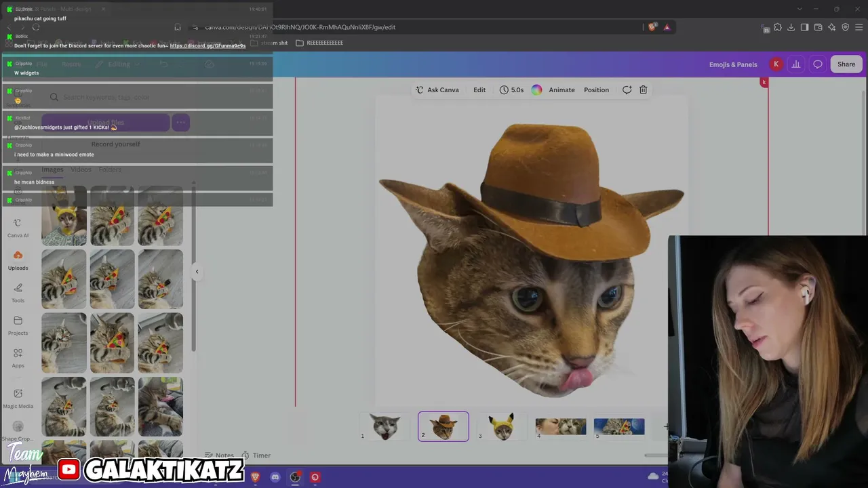Screen dimensions: 868x488
Task: Open the analytics bar chart icon
Action: (x=796, y=64)
